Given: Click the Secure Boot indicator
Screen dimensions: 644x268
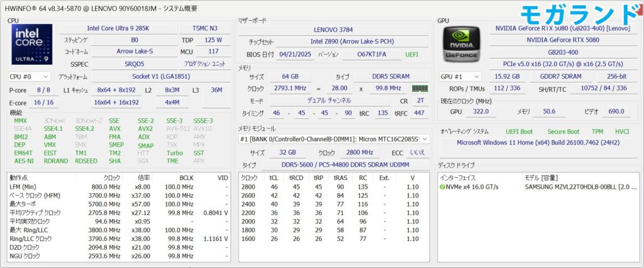Looking at the screenshot, I should [x=563, y=131].
